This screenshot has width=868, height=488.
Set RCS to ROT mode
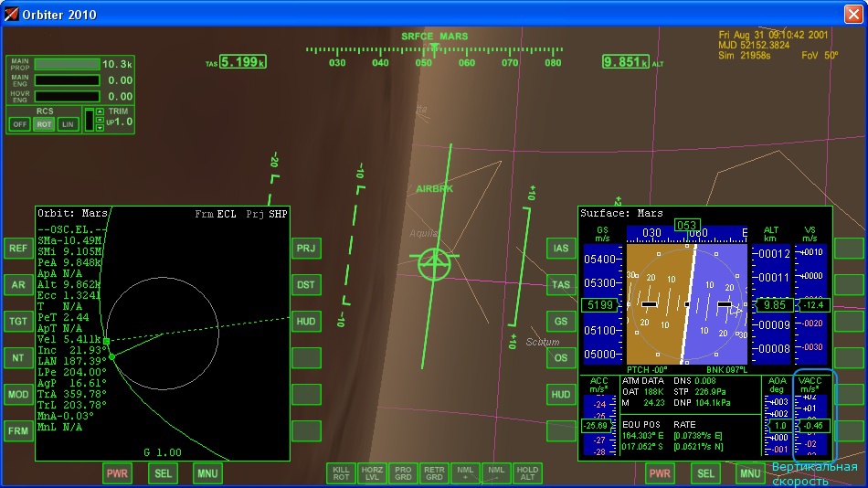[x=44, y=124]
